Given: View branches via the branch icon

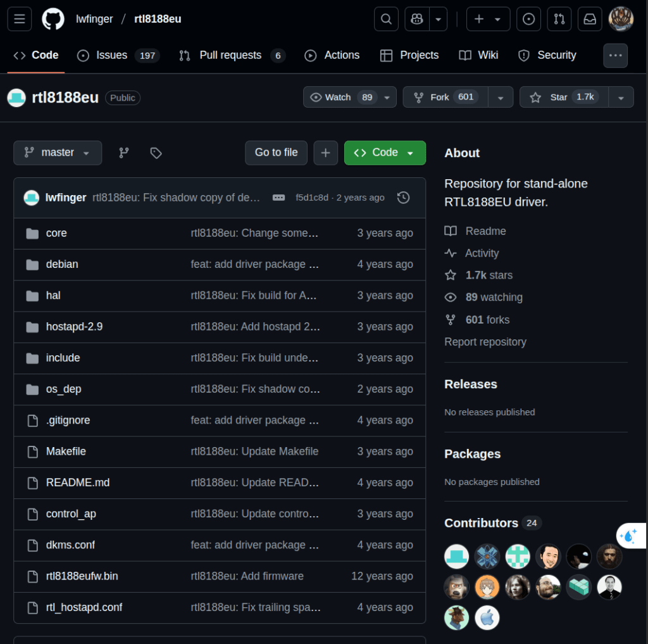Looking at the screenshot, I should point(124,153).
